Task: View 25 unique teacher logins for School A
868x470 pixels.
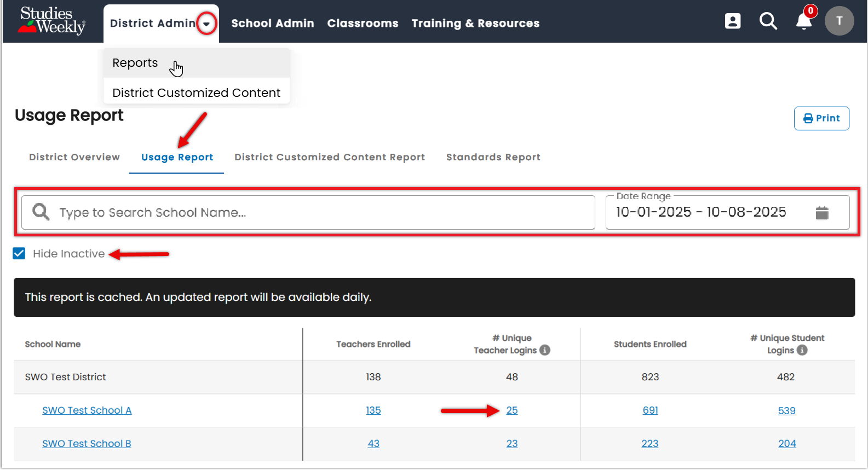Action: 512,410
